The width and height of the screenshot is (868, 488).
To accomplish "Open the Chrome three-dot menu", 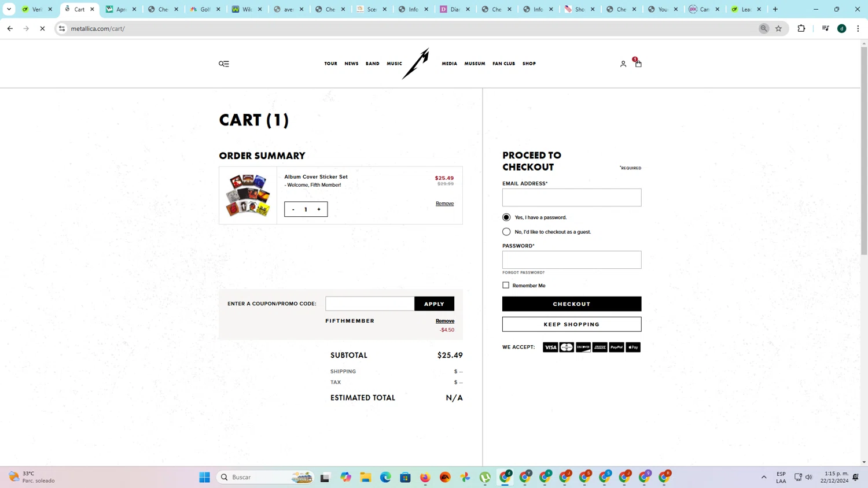I will click(858, 28).
